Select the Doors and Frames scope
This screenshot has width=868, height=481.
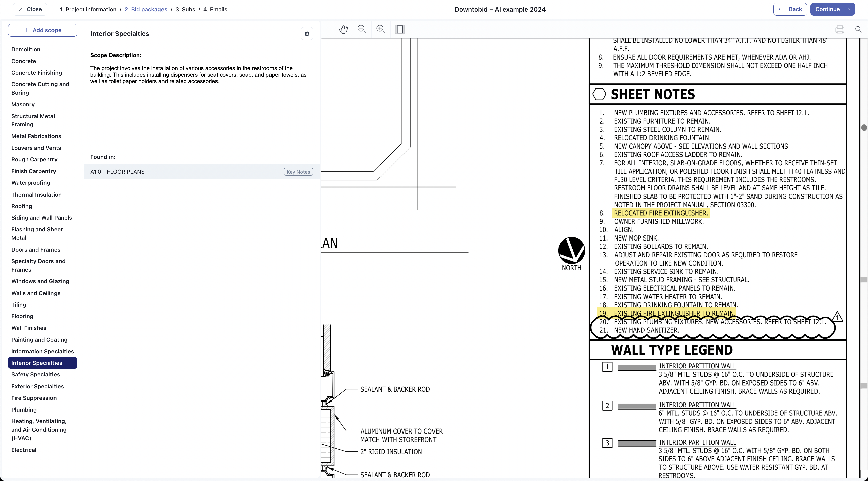point(36,250)
